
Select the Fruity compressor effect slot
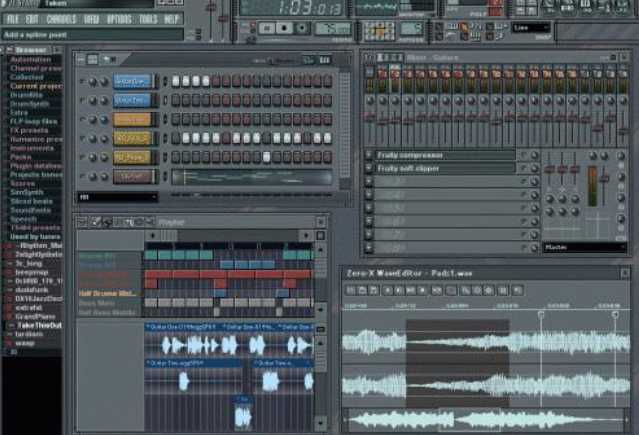pyautogui.click(x=445, y=155)
